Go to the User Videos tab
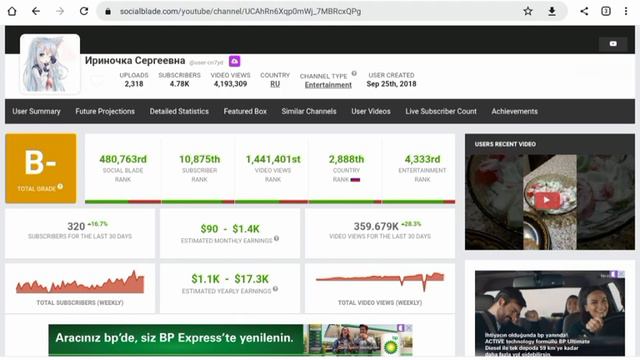Screen dimensions: 640x360 (371, 111)
